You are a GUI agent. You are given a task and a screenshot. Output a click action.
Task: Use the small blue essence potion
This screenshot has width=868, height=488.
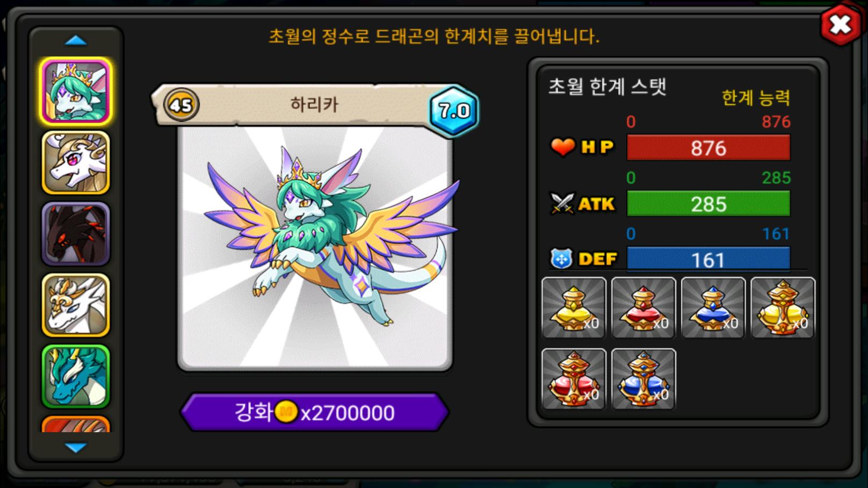(713, 308)
